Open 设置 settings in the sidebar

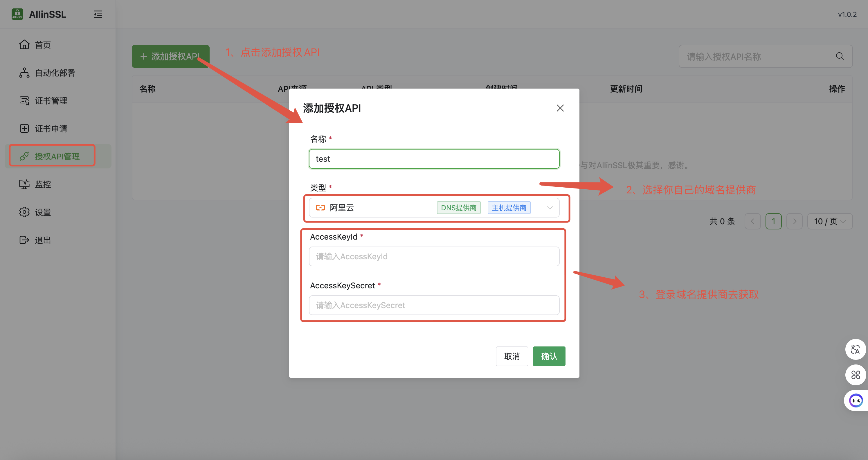pyautogui.click(x=43, y=212)
